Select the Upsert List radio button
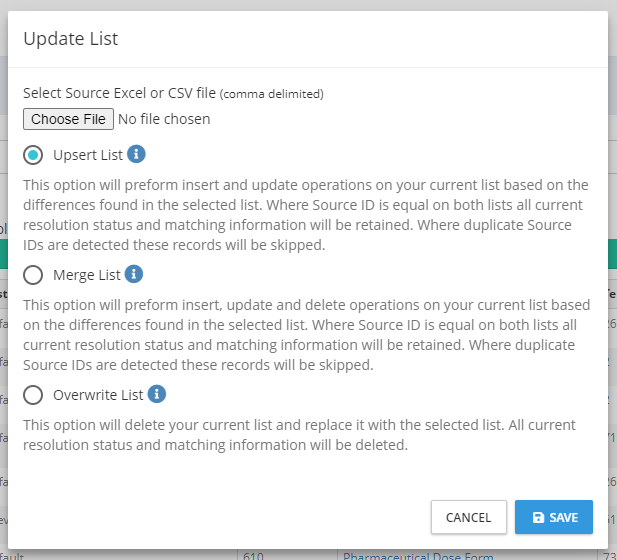 (34, 155)
